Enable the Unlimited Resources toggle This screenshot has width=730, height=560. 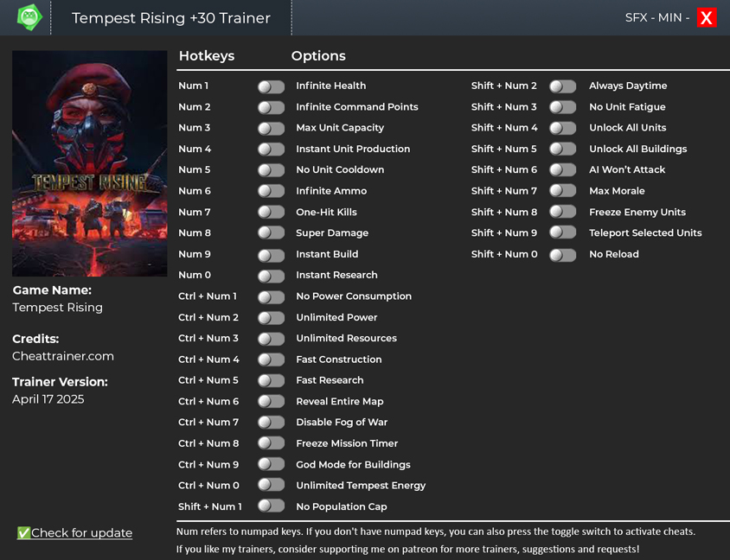(271, 339)
